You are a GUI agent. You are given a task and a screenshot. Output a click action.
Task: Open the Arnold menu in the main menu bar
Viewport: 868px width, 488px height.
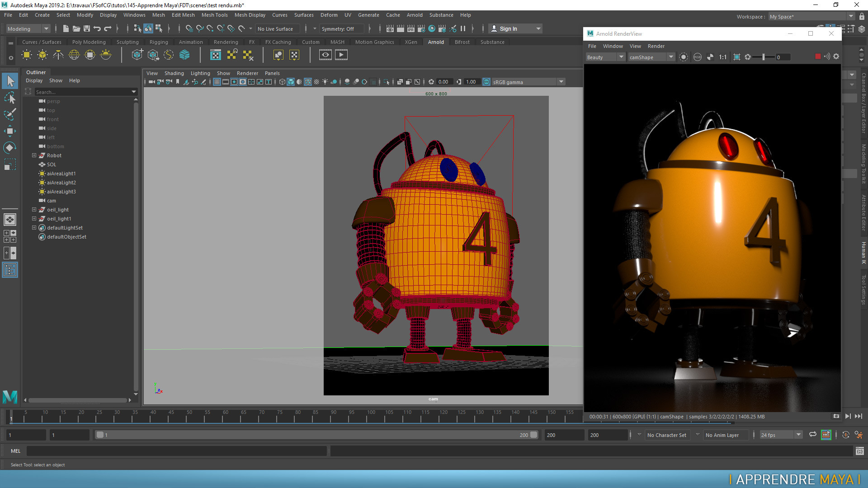coord(415,15)
